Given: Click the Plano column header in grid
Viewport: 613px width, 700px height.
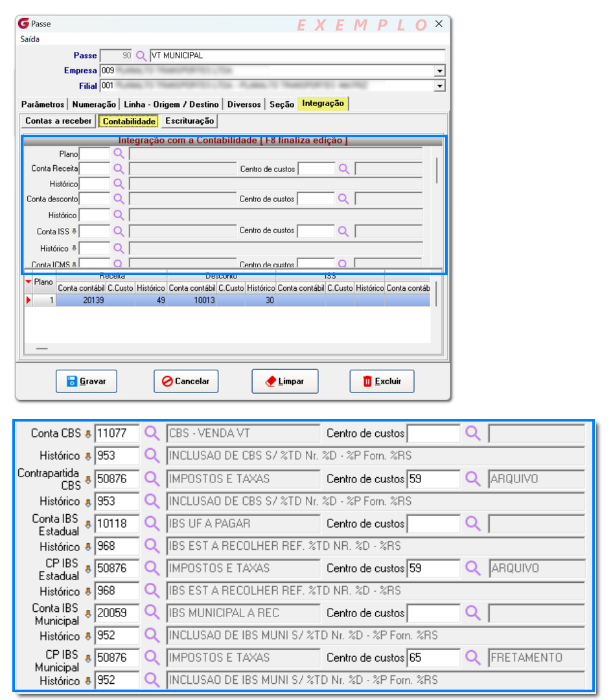Looking at the screenshot, I should pyautogui.click(x=44, y=282).
